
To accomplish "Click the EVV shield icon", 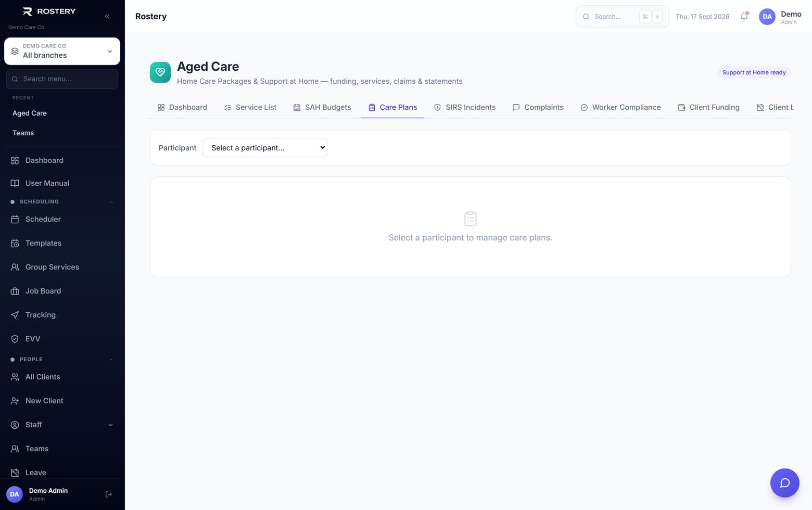I will (x=15, y=339).
